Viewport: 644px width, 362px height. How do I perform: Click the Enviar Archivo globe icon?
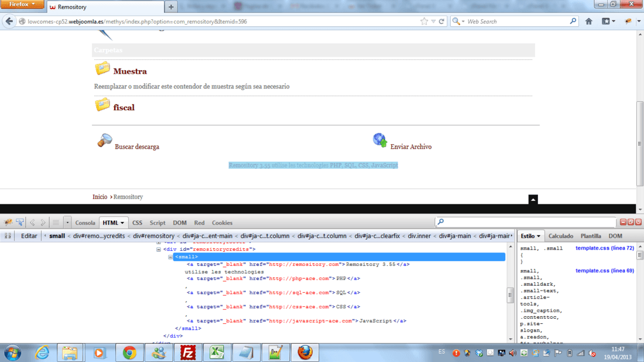[x=380, y=140]
